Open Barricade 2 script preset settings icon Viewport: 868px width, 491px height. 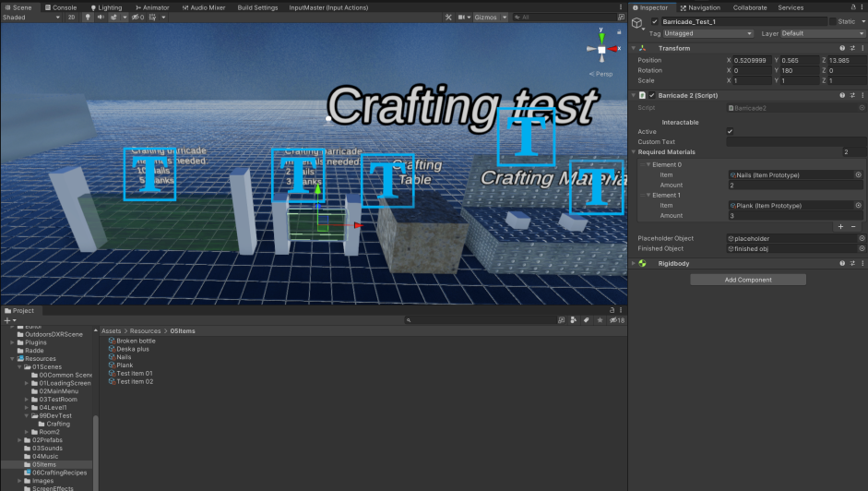click(852, 95)
